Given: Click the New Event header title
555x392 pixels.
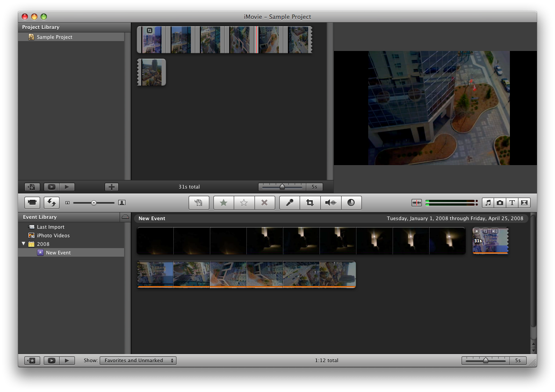Looking at the screenshot, I should click(x=152, y=218).
